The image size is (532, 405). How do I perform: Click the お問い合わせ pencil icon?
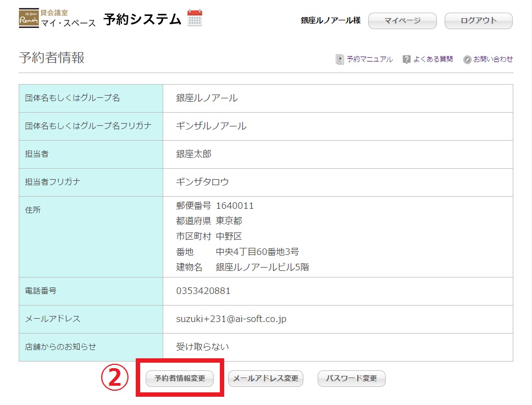tap(467, 59)
